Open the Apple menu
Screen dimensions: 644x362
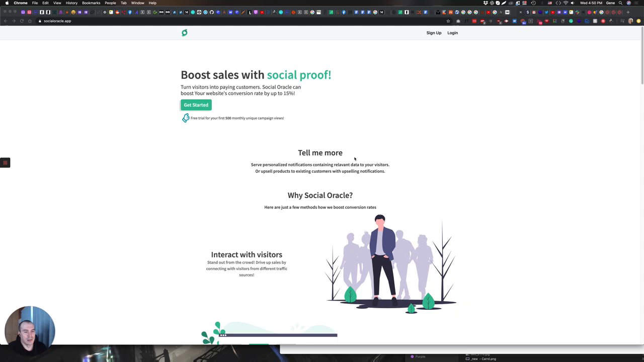coord(7,3)
